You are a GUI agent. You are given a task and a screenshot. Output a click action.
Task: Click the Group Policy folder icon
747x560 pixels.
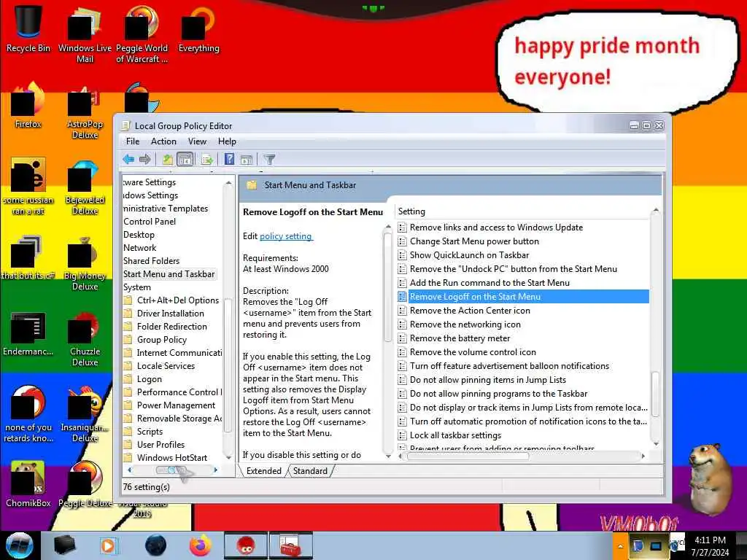pos(128,340)
